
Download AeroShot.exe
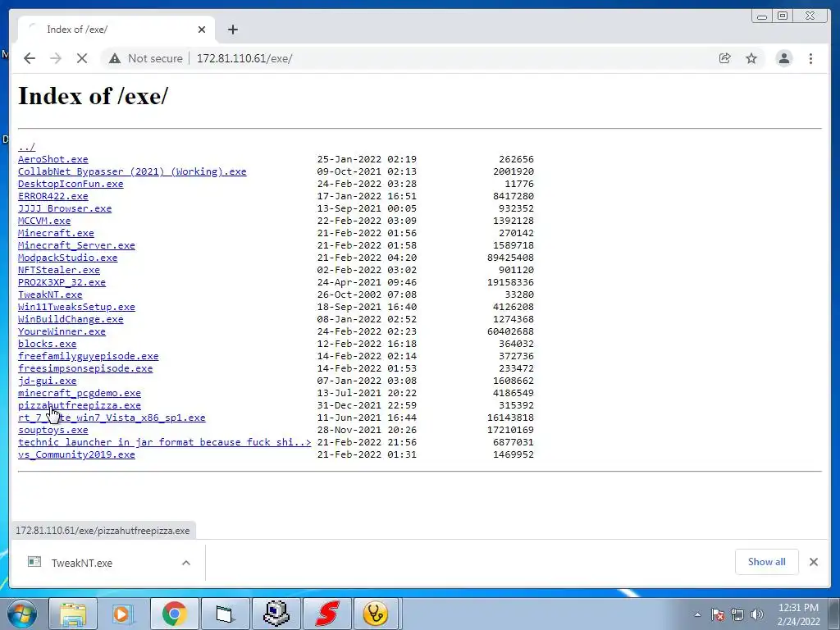[53, 159]
